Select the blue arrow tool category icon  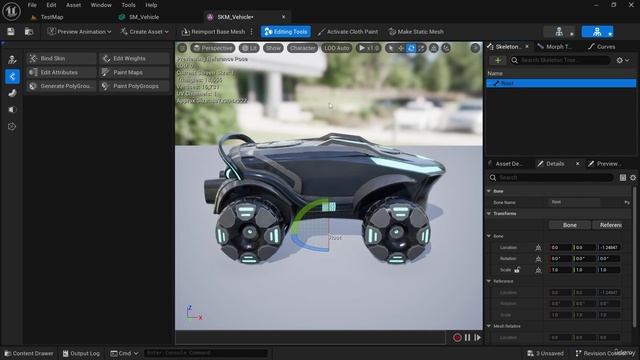pyautogui.click(x=12, y=76)
